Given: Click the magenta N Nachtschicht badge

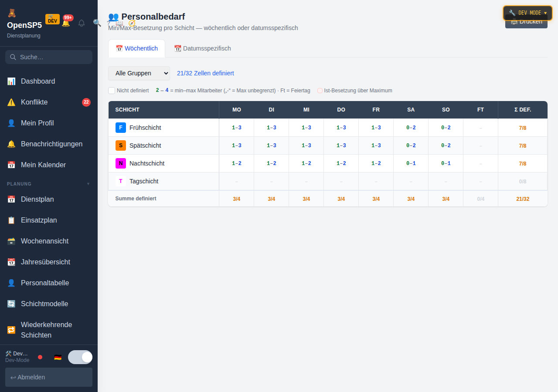Looking at the screenshot, I should [x=121, y=163].
